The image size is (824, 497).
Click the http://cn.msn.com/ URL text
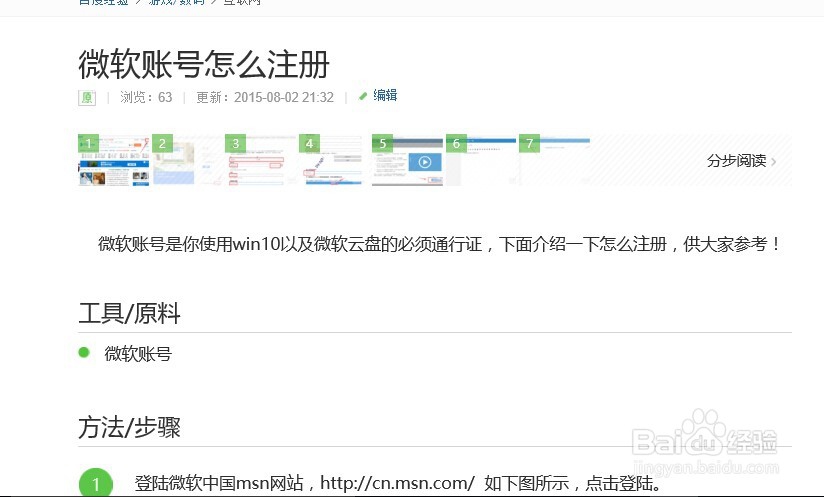coord(397,483)
